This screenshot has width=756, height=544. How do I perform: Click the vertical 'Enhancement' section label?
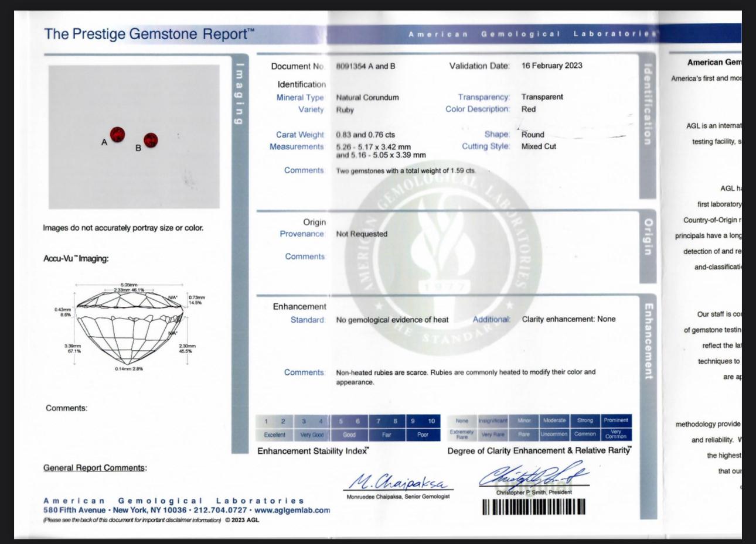pos(648,341)
